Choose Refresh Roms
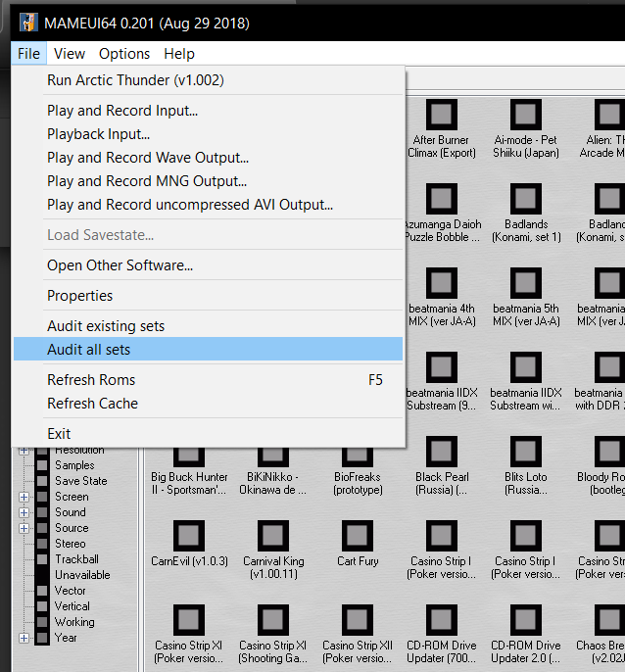Viewport: 625px width, 672px height. pyautogui.click(x=209, y=380)
